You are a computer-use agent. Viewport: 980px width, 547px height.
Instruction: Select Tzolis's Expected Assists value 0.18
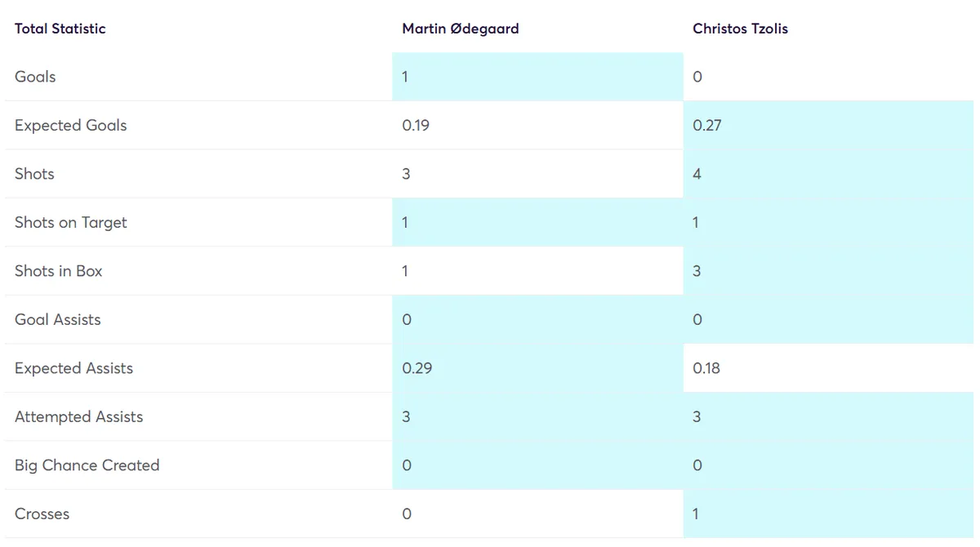coord(706,368)
